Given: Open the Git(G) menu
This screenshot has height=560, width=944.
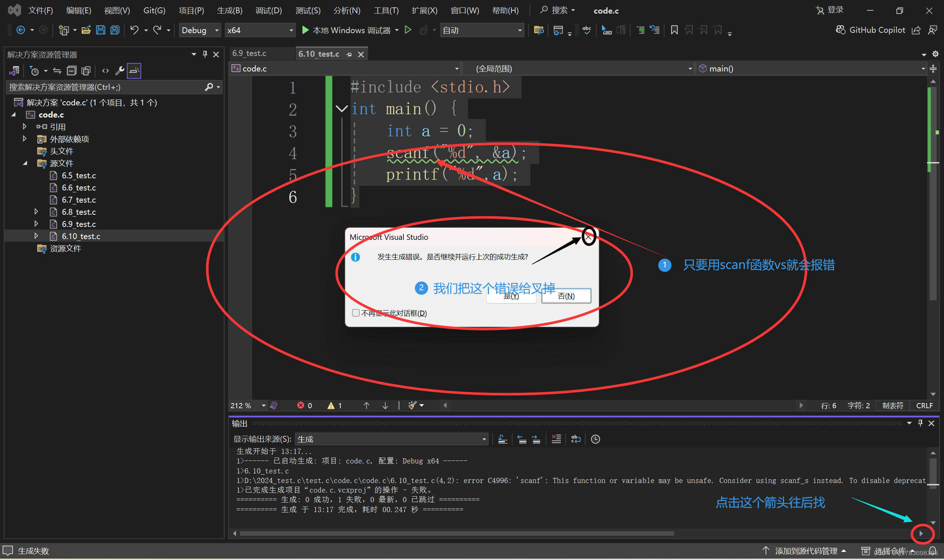Looking at the screenshot, I should click(154, 11).
